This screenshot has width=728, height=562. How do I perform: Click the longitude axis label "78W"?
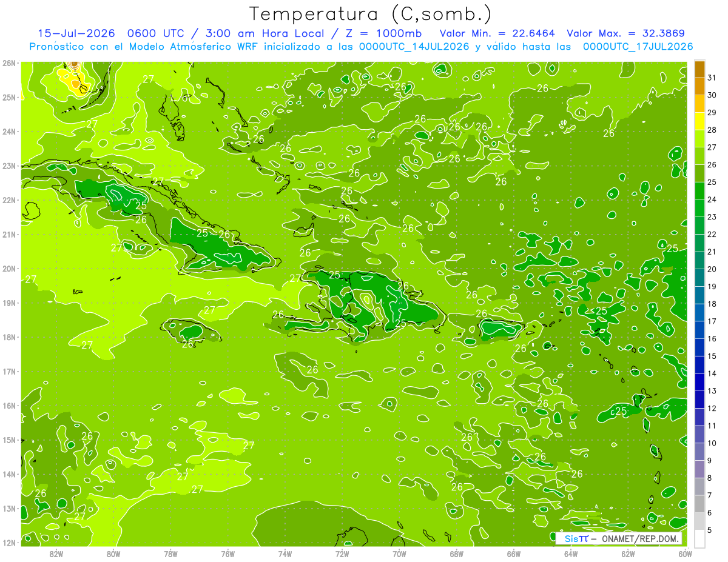(170, 554)
